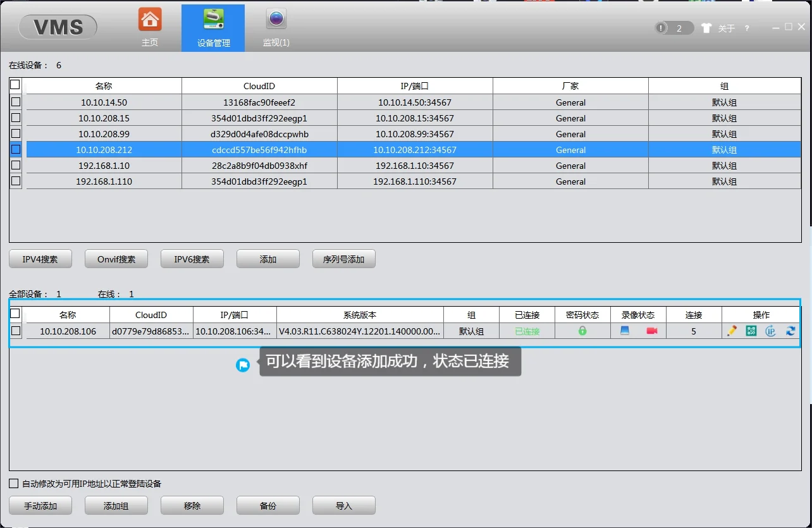Switch to the 设备管理 tab
The width and height of the screenshot is (812, 528).
click(213, 28)
